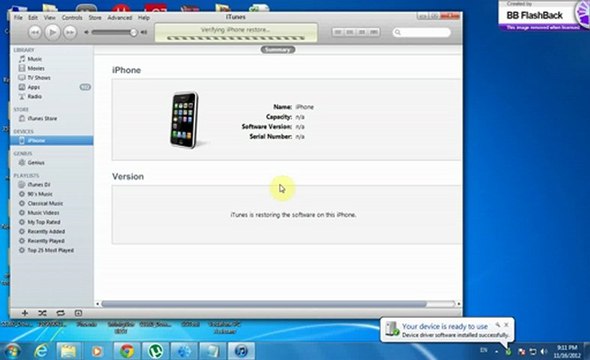Click the max-volume speaker icon beside the slider
The height and width of the screenshot is (360, 590).
click(x=144, y=32)
